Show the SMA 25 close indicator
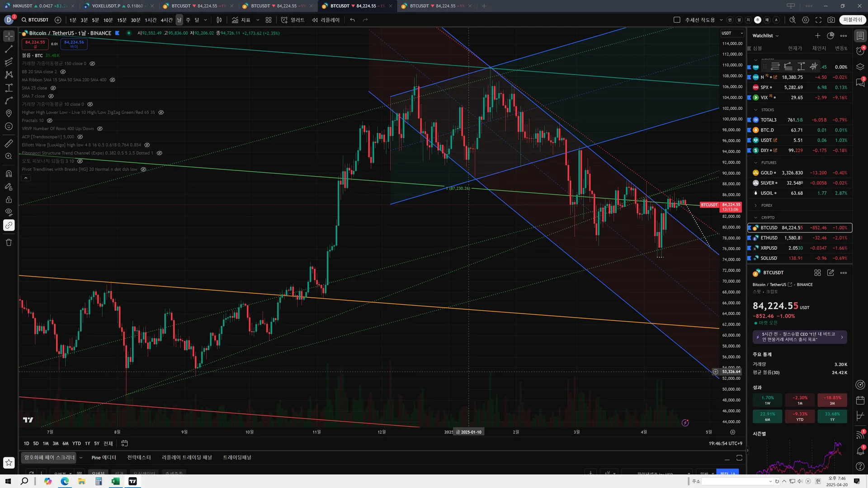This screenshot has width=868, height=488. 53,88
